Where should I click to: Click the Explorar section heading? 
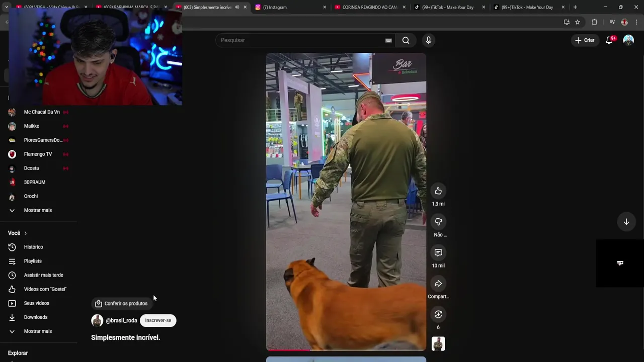tap(18, 353)
